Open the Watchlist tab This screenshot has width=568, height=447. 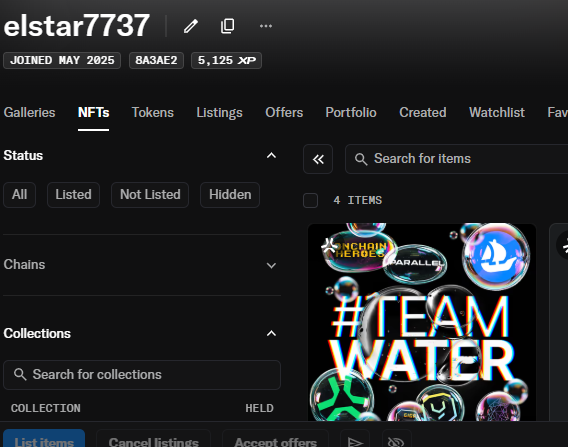[497, 113]
